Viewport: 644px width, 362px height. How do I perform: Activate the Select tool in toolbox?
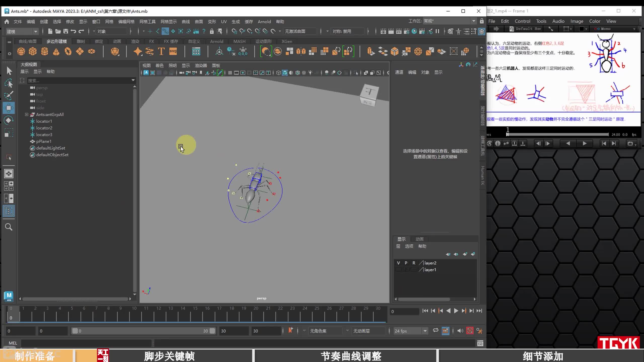(9, 71)
